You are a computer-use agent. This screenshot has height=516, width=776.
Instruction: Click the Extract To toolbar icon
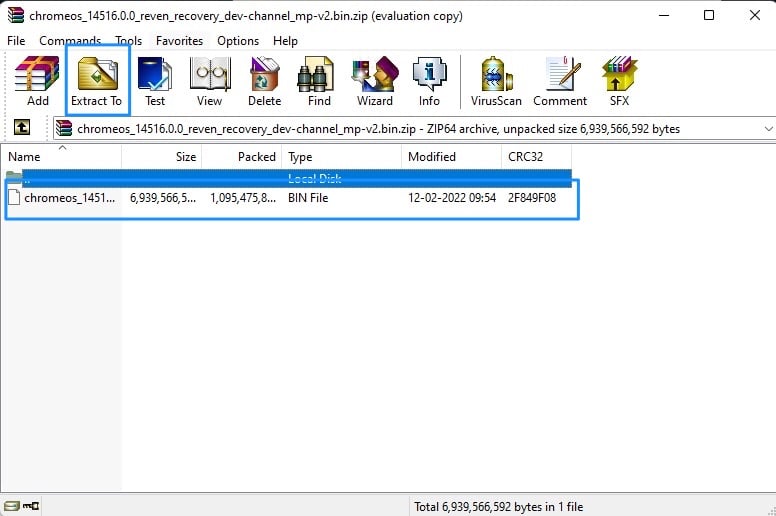click(x=97, y=82)
